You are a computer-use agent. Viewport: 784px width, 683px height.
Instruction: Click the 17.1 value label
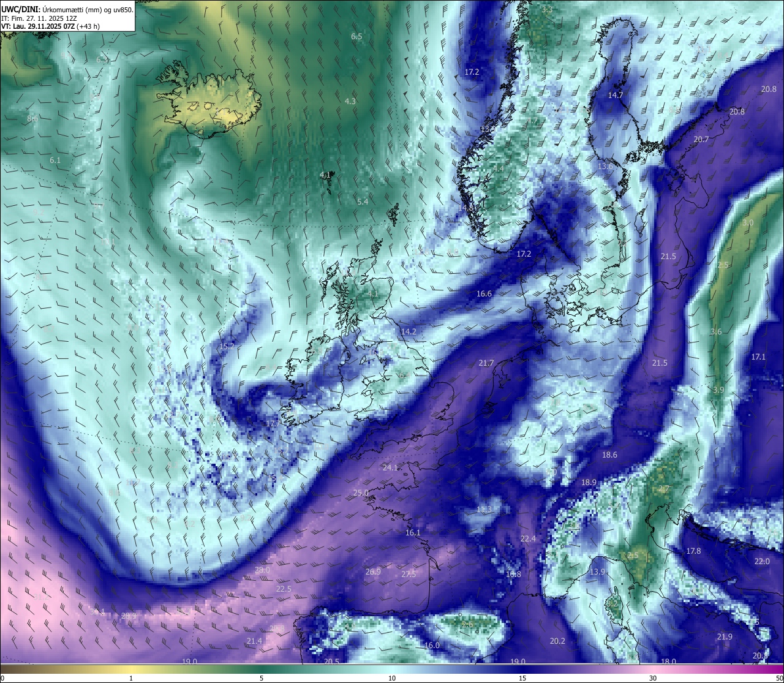[x=758, y=357]
